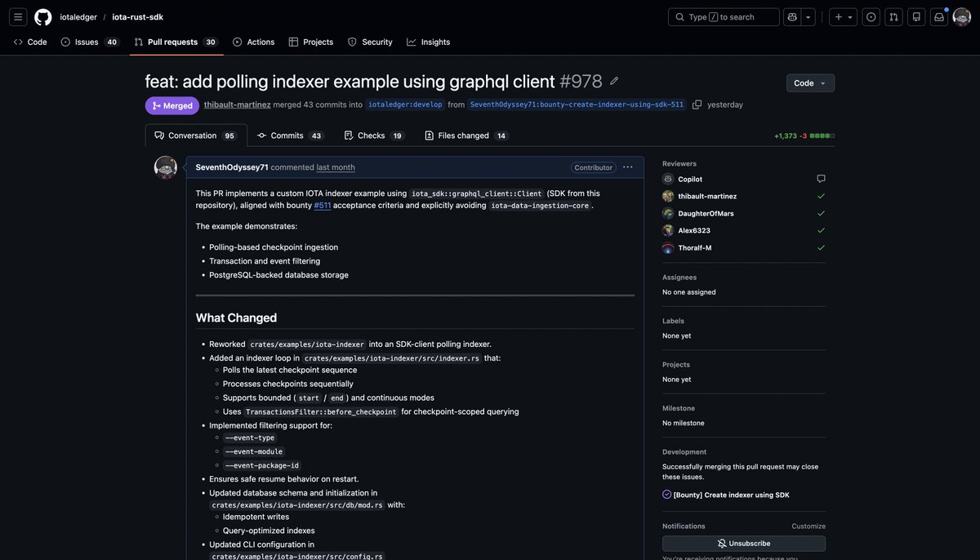View thibault-martinez approval checkmark
980x560 pixels.
(821, 196)
